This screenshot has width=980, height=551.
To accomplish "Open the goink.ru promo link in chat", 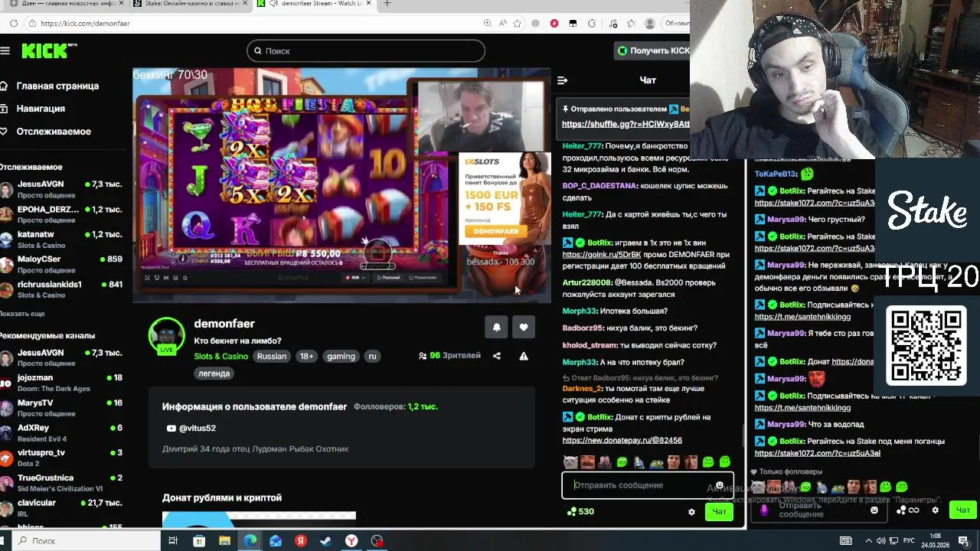I will click(x=602, y=254).
